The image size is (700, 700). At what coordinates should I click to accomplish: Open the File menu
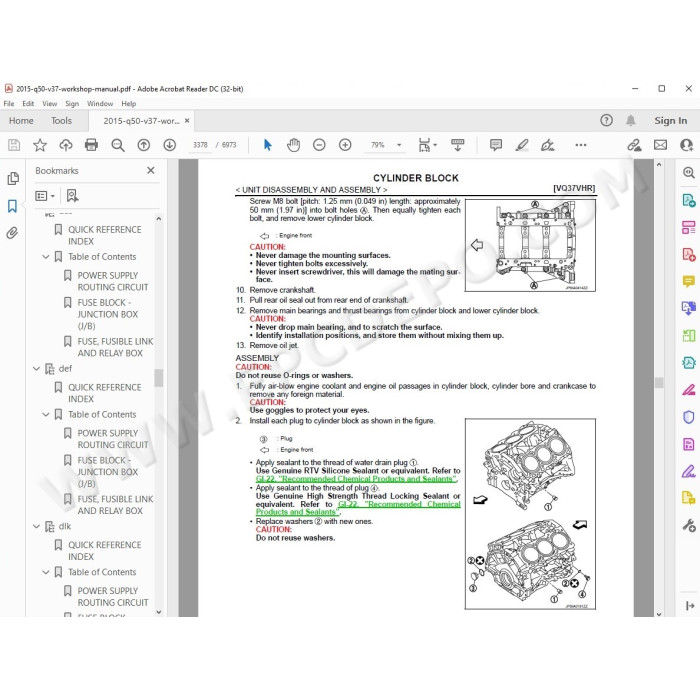click(x=9, y=104)
